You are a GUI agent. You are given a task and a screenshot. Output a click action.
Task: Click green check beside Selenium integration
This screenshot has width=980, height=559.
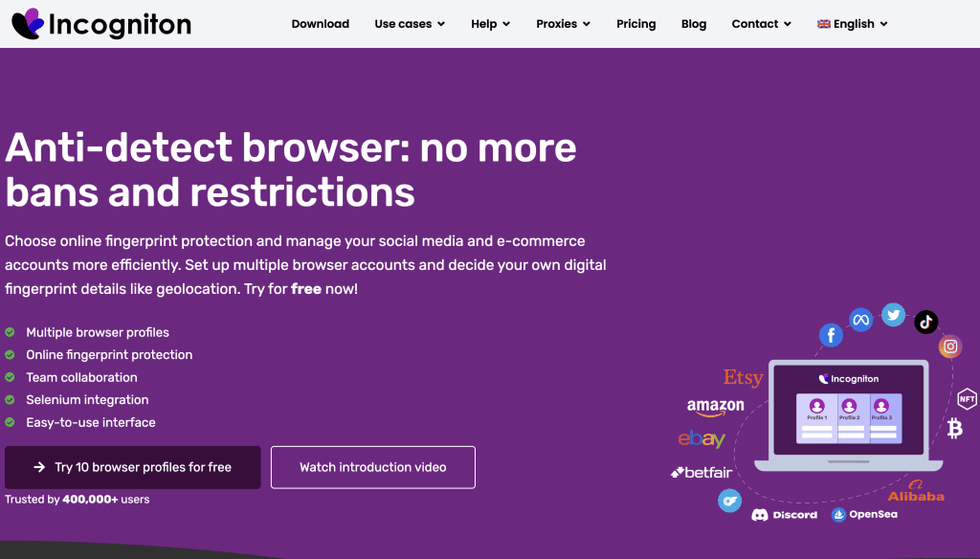click(x=10, y=399)
